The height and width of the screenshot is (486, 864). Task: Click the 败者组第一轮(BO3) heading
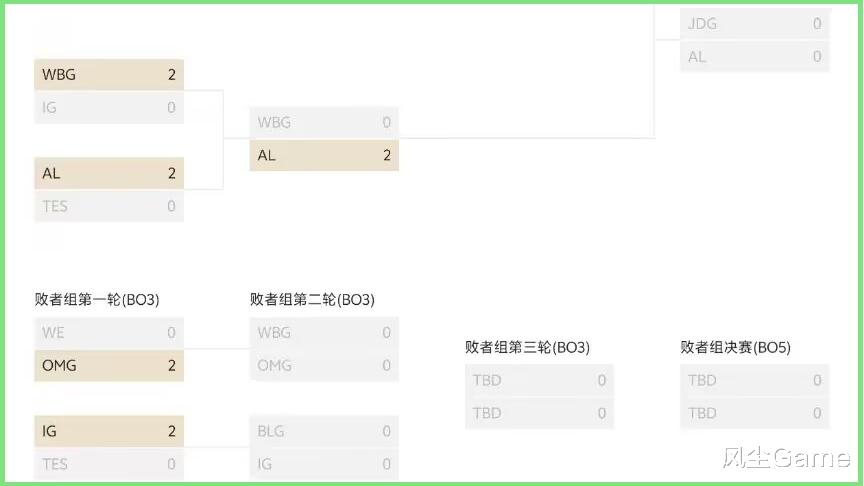97,299
